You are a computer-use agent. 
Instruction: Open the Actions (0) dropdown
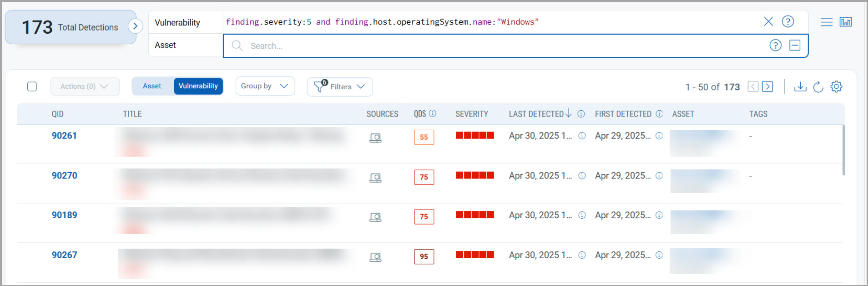click(x=85, y=87)
